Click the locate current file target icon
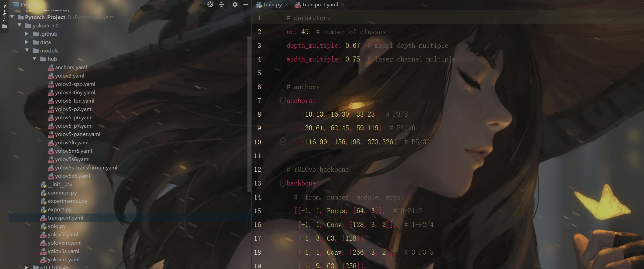 pyautogui.click(x=210, y=4)
